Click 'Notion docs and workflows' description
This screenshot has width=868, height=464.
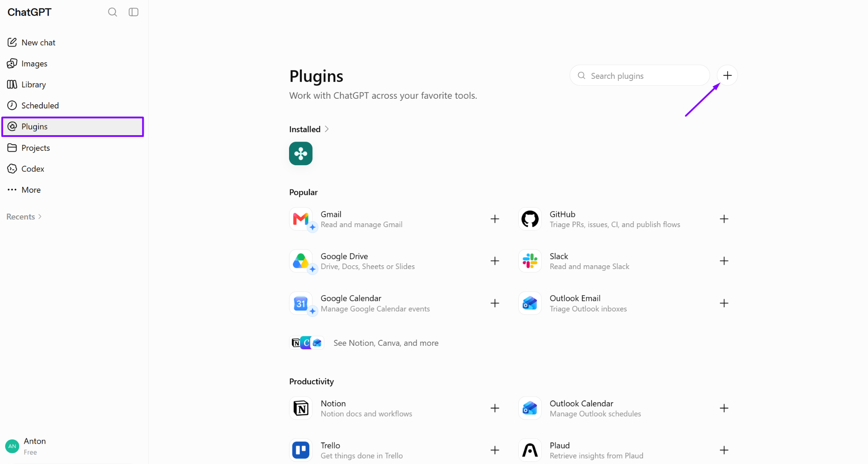[366, 414]
